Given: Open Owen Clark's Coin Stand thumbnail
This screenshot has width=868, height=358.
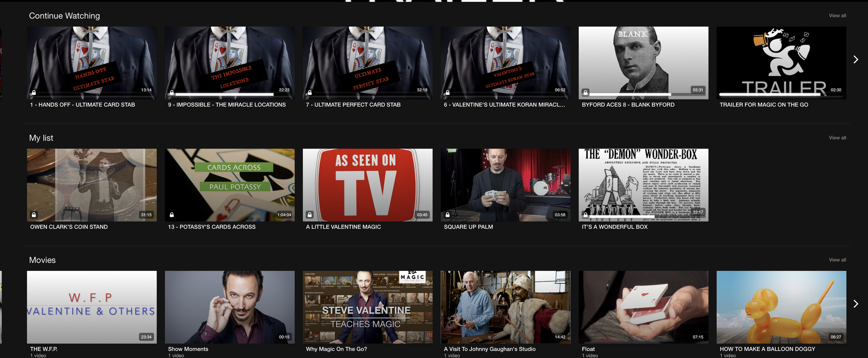Looking at the screenshot, I should (92, 185).
